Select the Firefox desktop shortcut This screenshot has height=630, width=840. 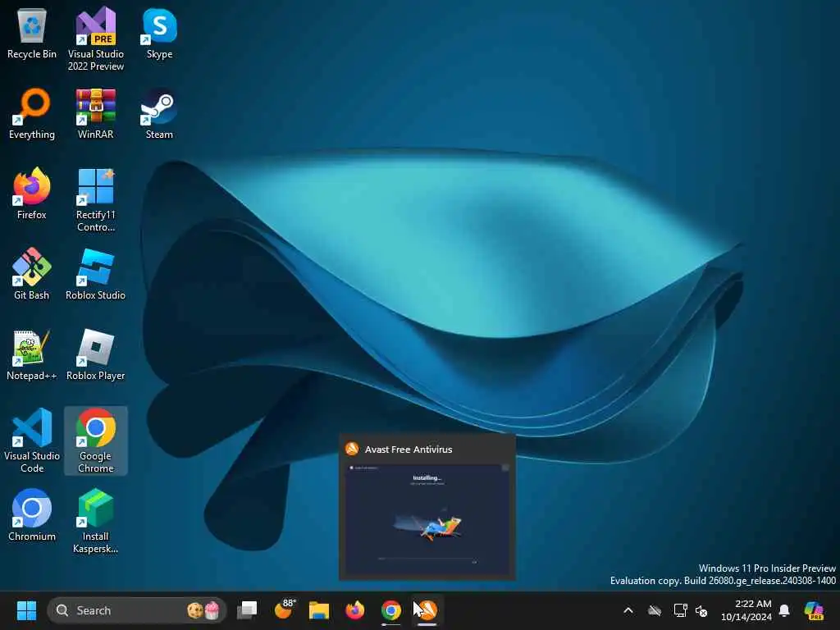[32, 194]
